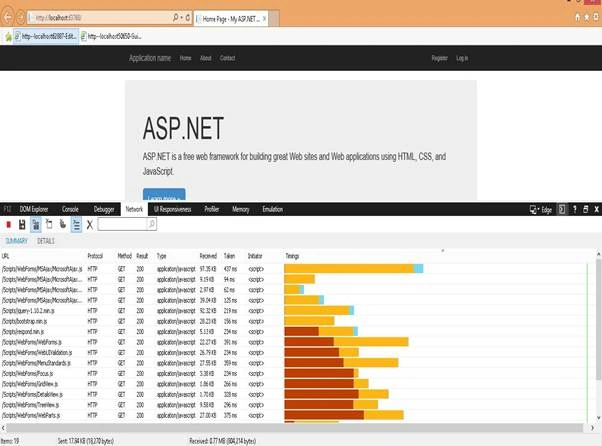Click the address bar search magnifier icon
This screenshot has height=446, width=602.
pyautogui.click(x=176, y=17)
